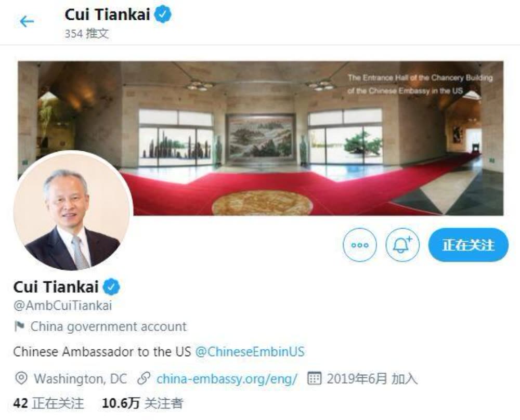
Task: View the 42 正在关注 following list
Action: point(48,403)
